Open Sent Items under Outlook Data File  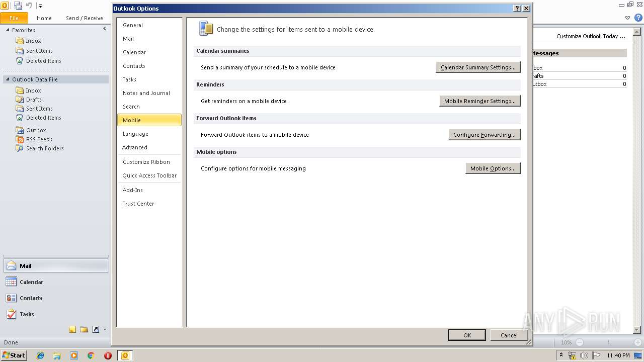(x=39, y=109)
